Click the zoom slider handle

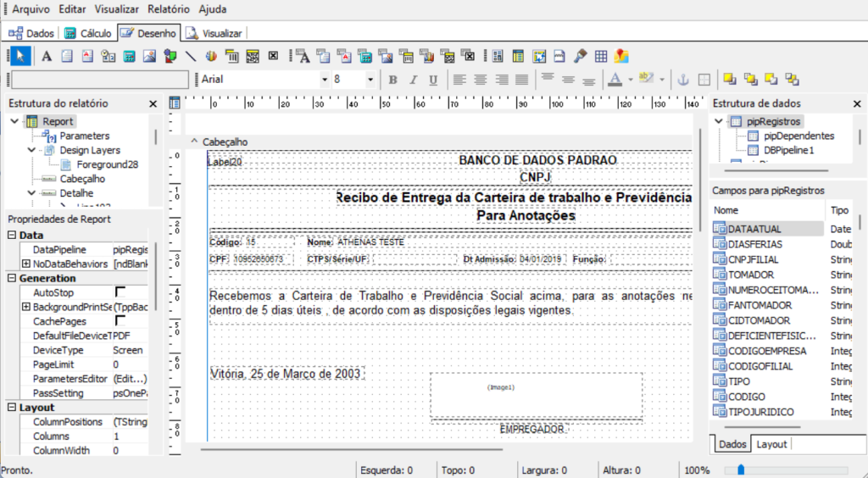pyautogui.click(x=741, y=470)
